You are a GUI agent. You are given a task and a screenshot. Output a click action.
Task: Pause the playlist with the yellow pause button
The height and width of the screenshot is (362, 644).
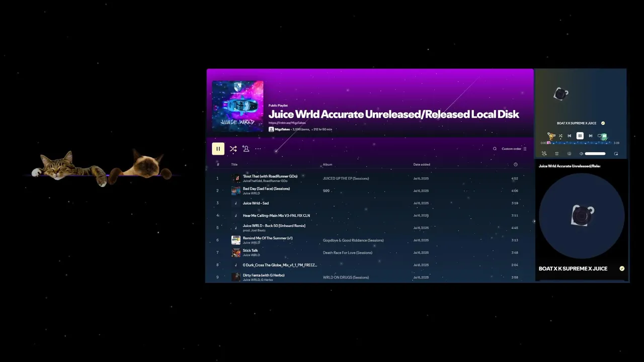218,149
